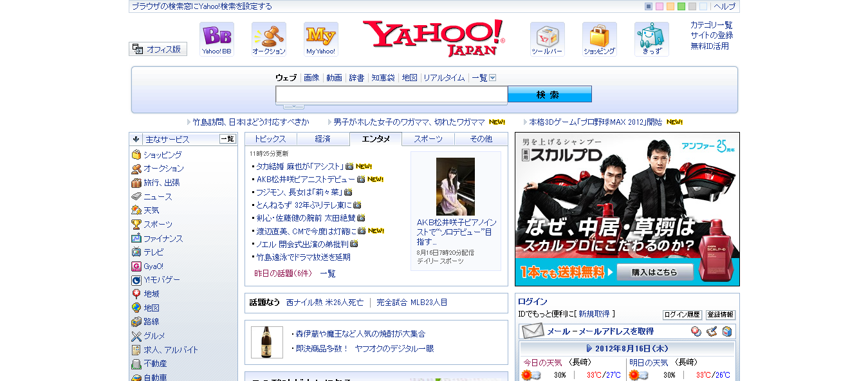Click the arrow beside 2012年8月16日
Image resolution: width=868 pixels, height=381 pixels.
(x=589, y=348)
